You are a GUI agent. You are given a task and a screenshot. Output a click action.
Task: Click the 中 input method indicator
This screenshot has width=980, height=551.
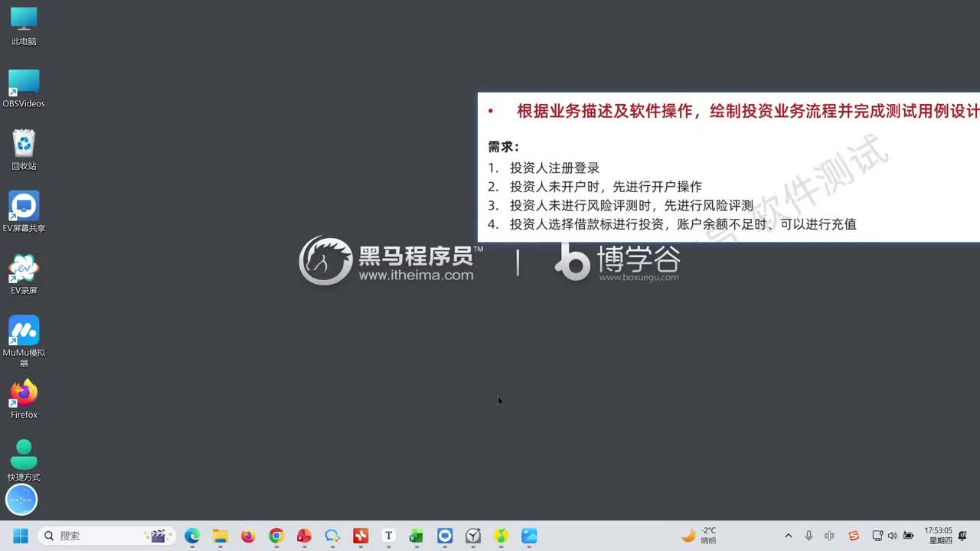[x=829, y=536]
